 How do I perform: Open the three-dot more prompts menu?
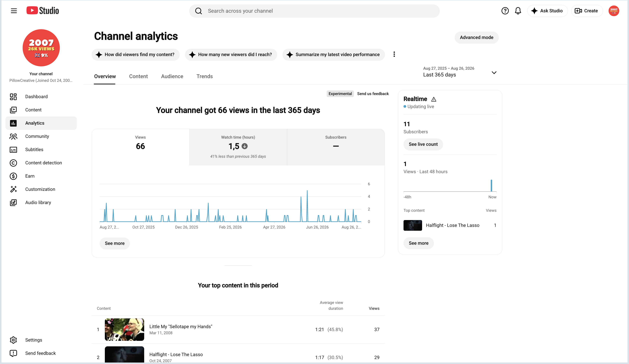[x=394, y=54]
